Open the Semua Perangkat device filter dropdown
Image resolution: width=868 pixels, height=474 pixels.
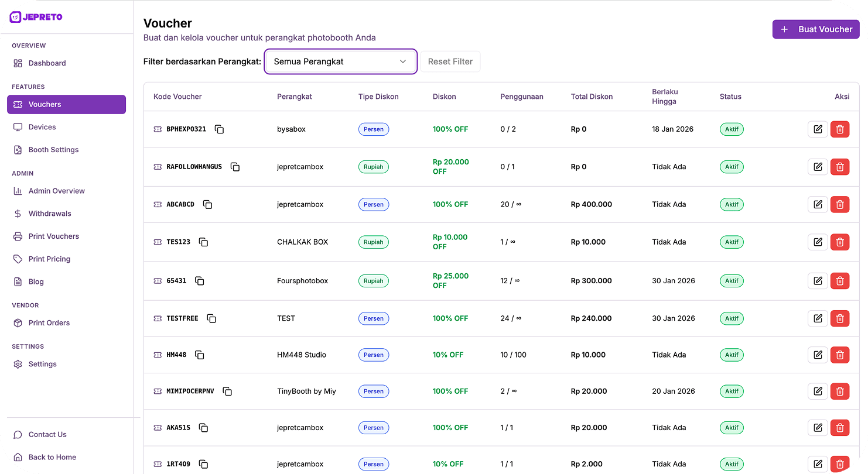tap(340, 61)
